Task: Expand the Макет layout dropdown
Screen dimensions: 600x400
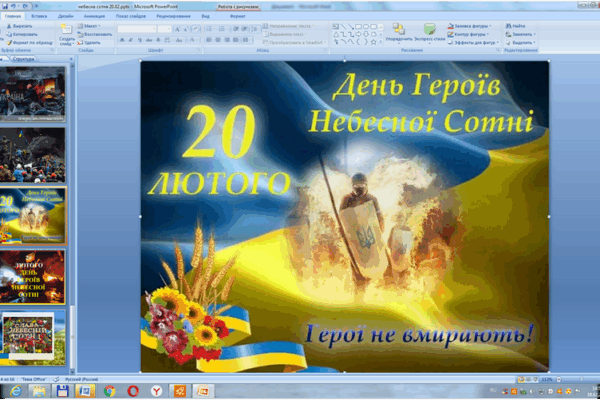Action: 89,26
